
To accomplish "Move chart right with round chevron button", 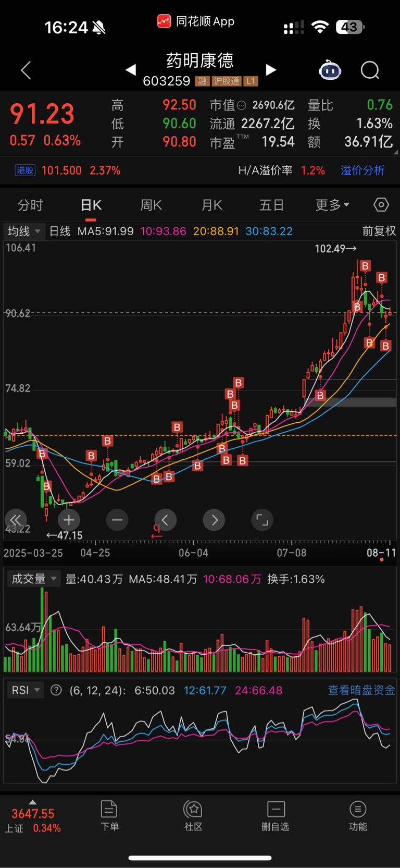I will coord(214,520).
